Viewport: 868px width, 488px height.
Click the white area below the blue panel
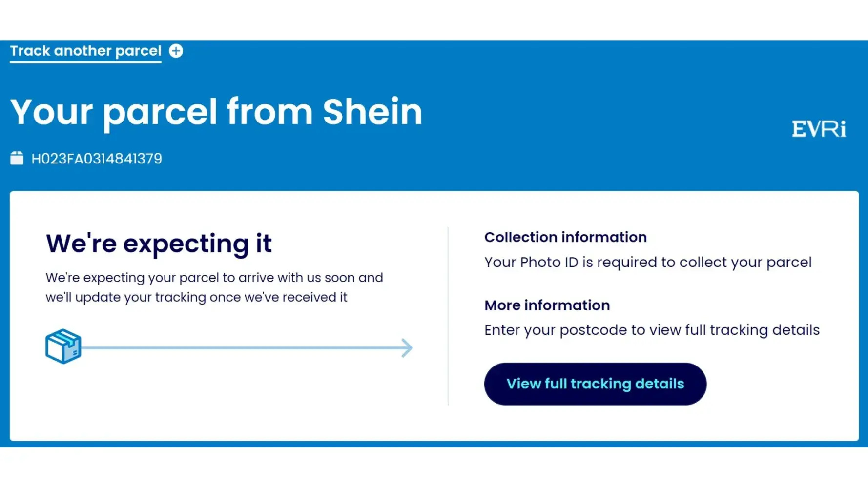[x=434, y=468]
